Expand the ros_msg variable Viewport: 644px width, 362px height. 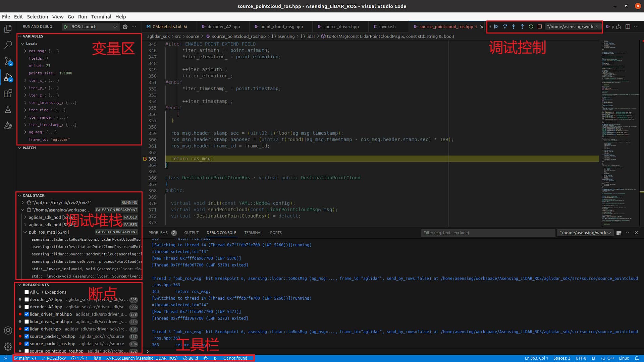coord(25,51)
